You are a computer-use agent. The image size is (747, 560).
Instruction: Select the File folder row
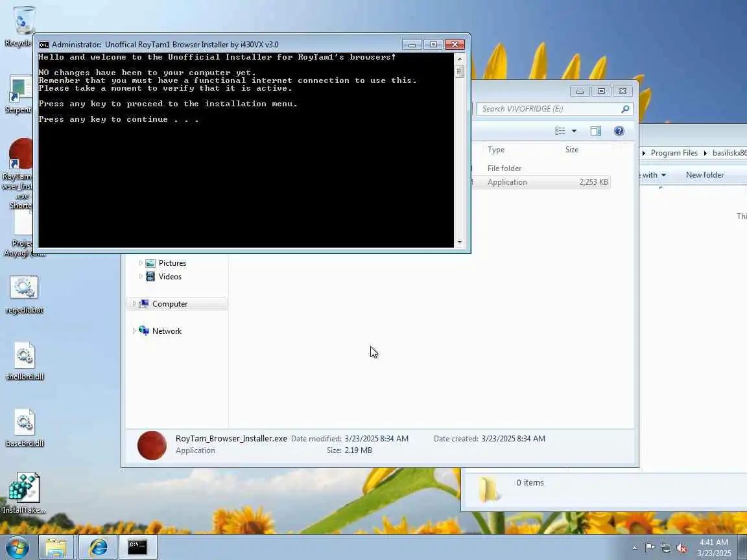[541, 168]
